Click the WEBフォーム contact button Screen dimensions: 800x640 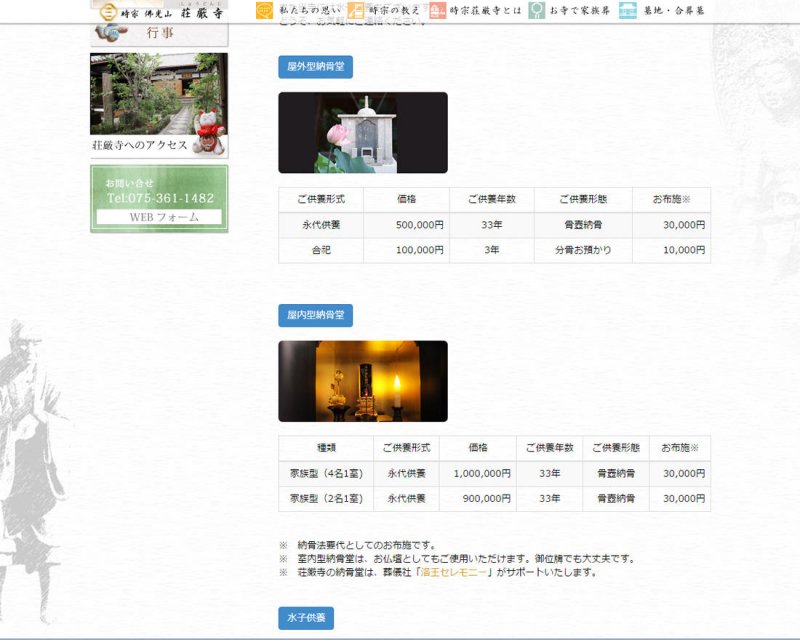point(159,217)
